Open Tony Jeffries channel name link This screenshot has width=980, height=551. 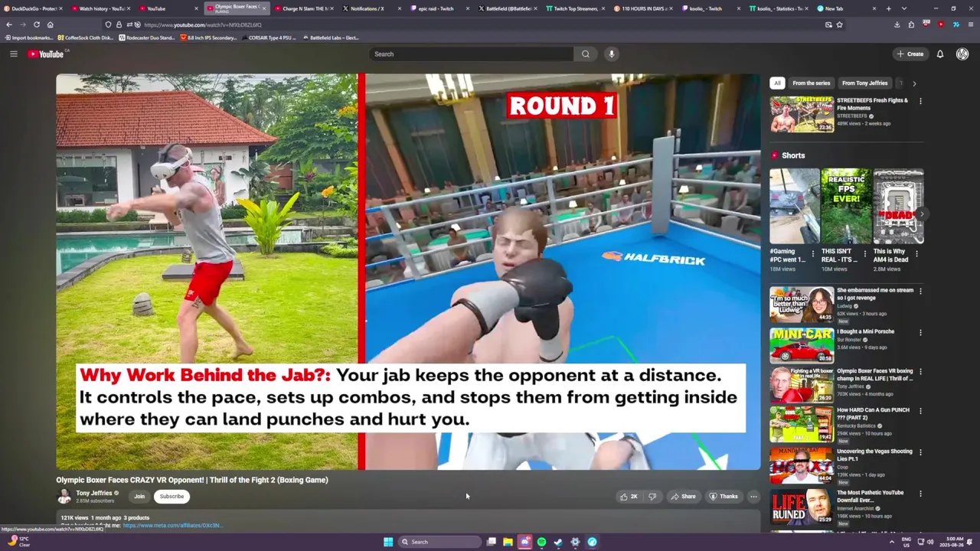[x=94, y=493]
